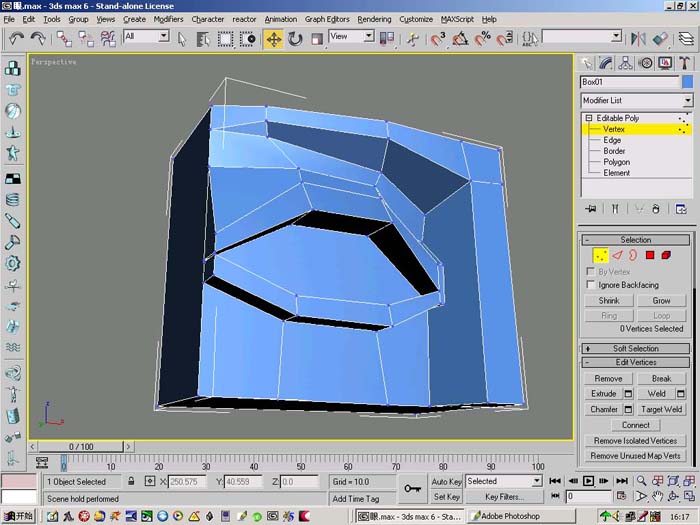Switch to the Utilities hammer tab
The image size is (700, 525).
[x=684, y=63]
